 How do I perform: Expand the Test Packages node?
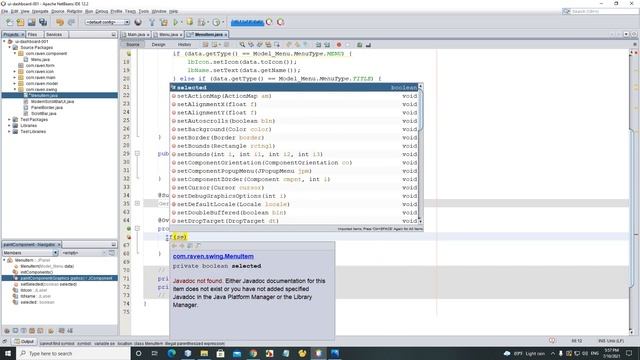pos(10,120)
